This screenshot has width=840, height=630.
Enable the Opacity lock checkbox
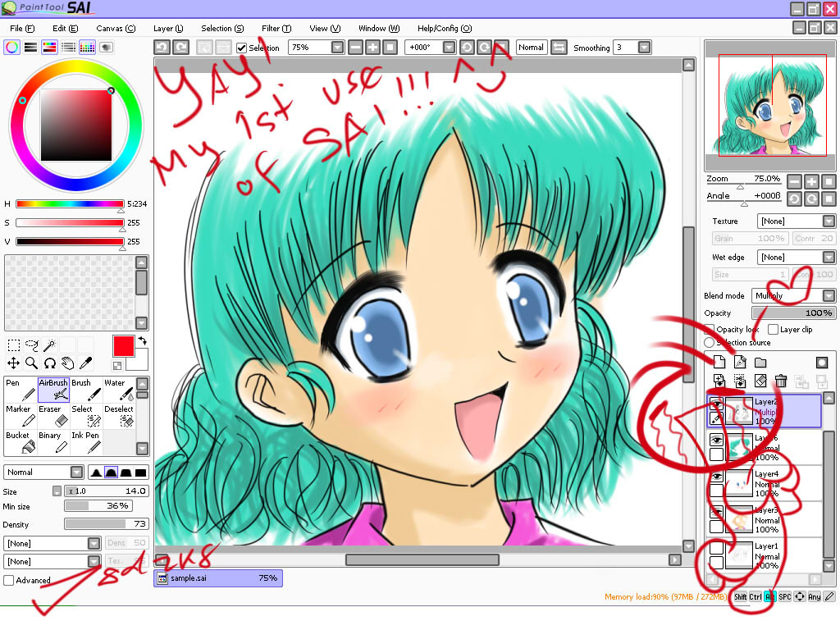click(710, 330)
